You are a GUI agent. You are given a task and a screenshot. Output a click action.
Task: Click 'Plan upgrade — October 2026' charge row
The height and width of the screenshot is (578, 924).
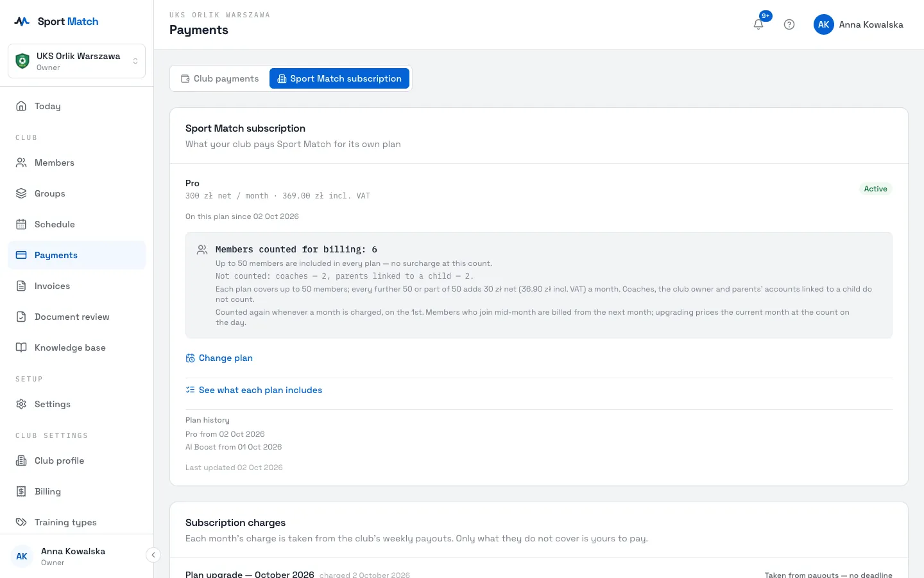coord(539,573)
